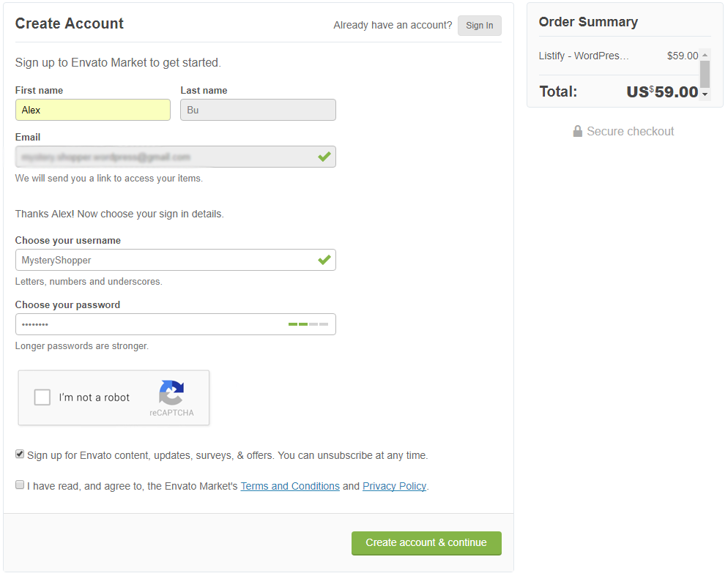Click the padlock Secure checkout icon
Viewport: 728px width, 576px height.
pyautogui.click(x=577, y=132)
